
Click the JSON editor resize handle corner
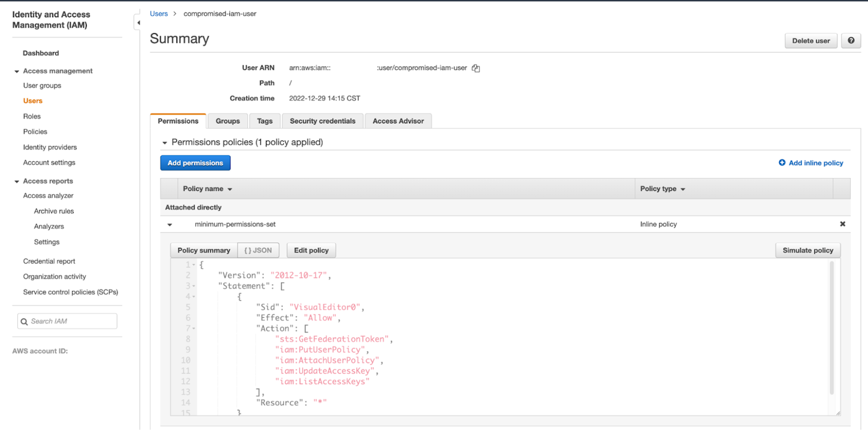[x=838, y=413]
